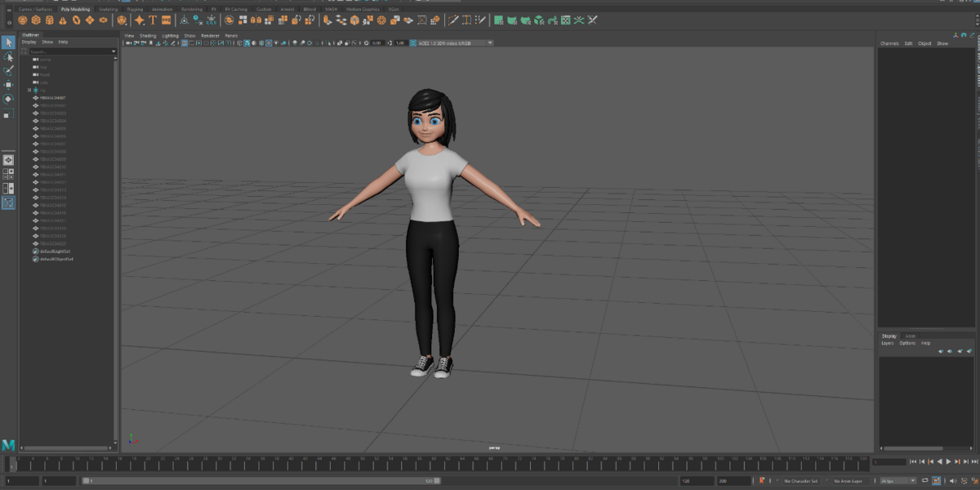Open the Poly Modeling shelf tab
980x490 pixels.
coord(75,9)
